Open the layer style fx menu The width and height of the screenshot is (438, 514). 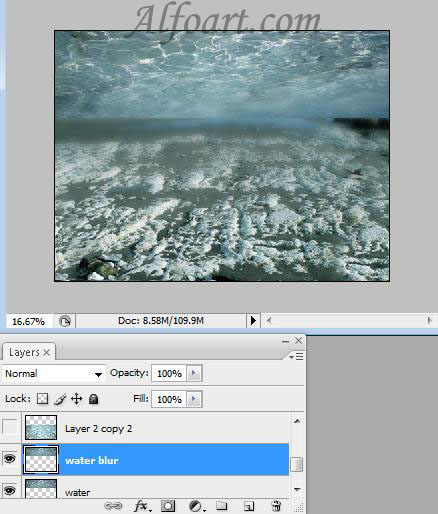pos(143,506)
